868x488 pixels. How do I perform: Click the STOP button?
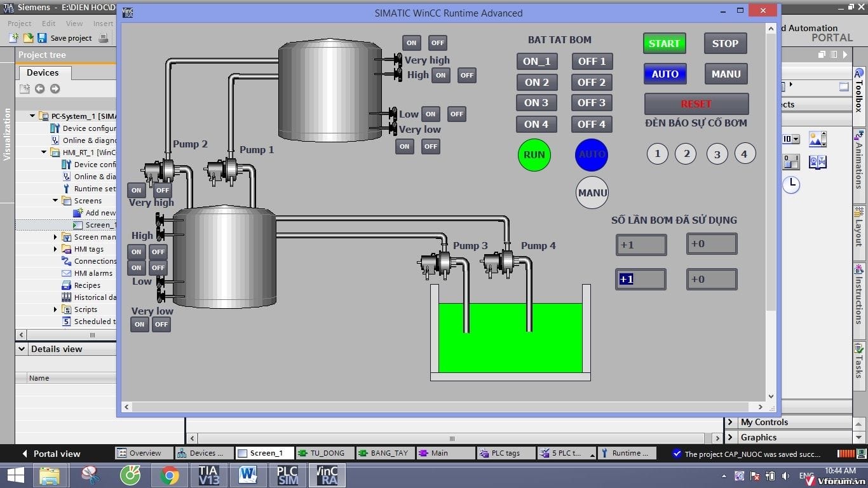[x=725, y=44]
